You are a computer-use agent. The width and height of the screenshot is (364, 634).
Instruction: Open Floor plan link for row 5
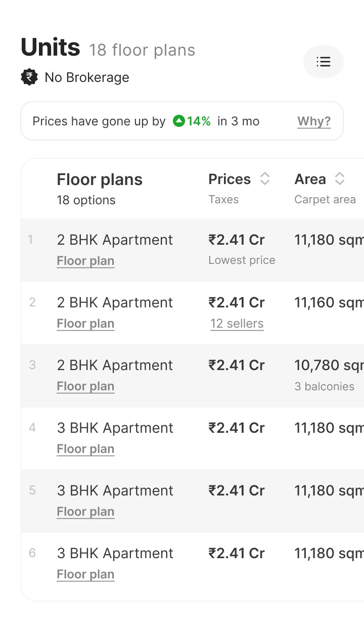85,512
